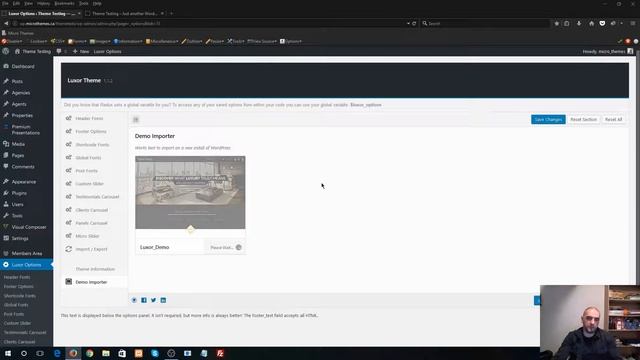Click the Save Changes button
Image resolution: width=640 pixels, height=360 pixels.
coord(548,119)
